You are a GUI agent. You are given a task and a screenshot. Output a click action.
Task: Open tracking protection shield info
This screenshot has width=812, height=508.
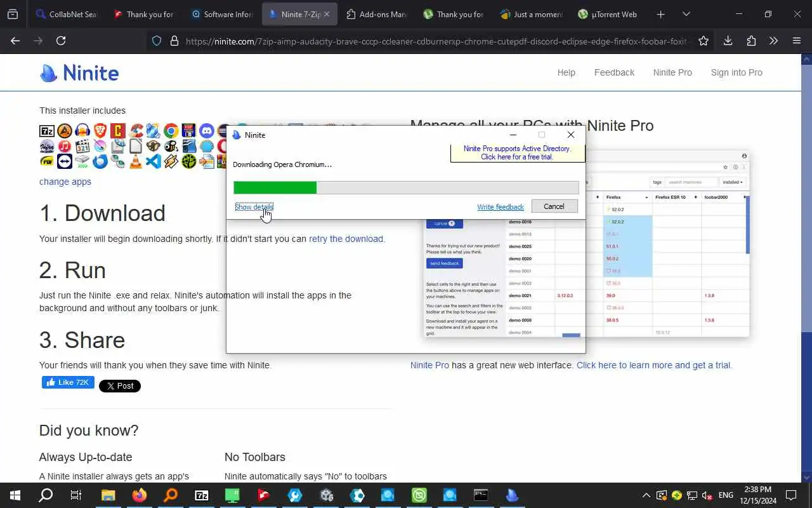click(157, 41)
